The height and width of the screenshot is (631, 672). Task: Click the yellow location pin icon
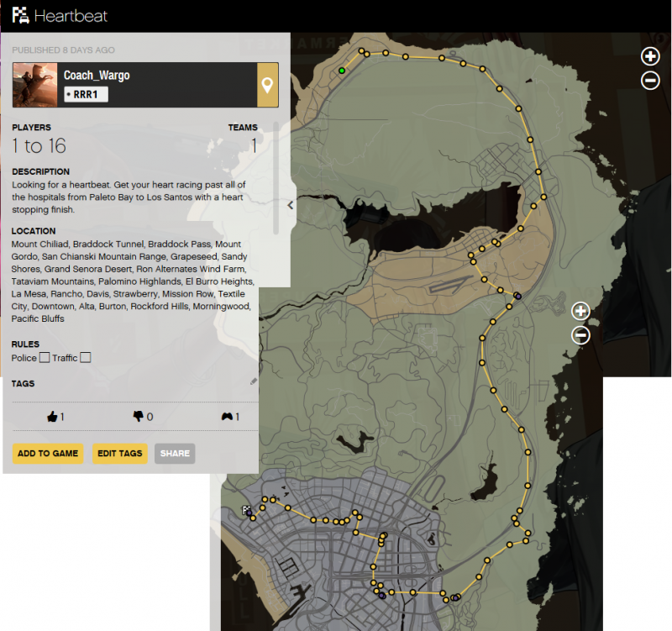267,85
